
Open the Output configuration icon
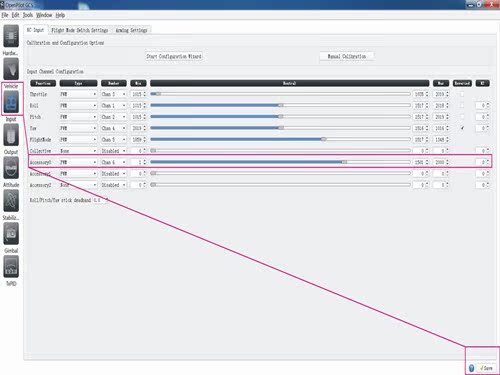click(x=11, y=135)
